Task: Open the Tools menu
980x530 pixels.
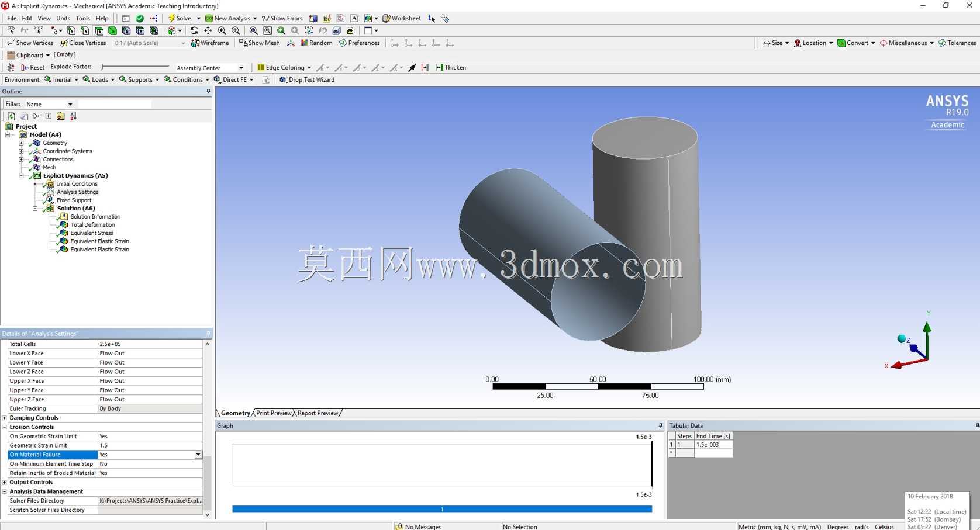Action: point(83,18)
